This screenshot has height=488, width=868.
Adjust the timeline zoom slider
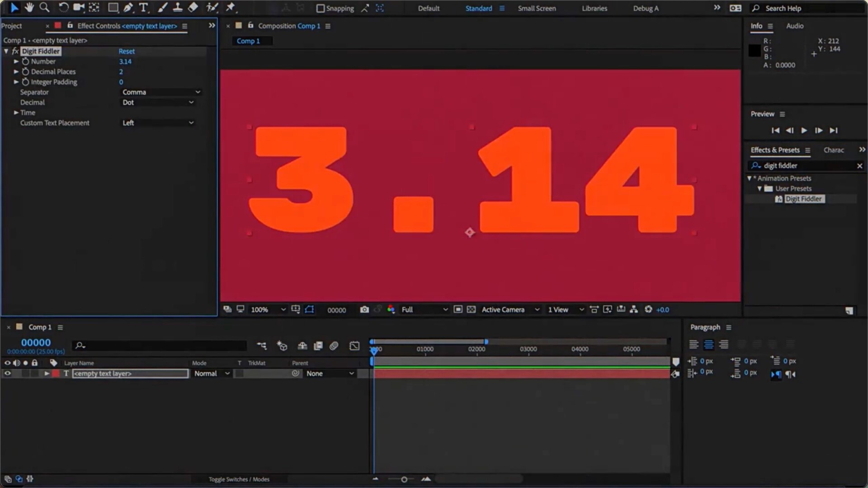point(404,479)
